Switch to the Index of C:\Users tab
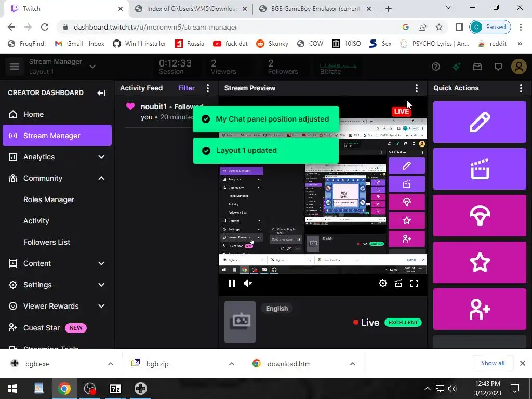This screenshot has height=399, width=532. pos(191,9)
